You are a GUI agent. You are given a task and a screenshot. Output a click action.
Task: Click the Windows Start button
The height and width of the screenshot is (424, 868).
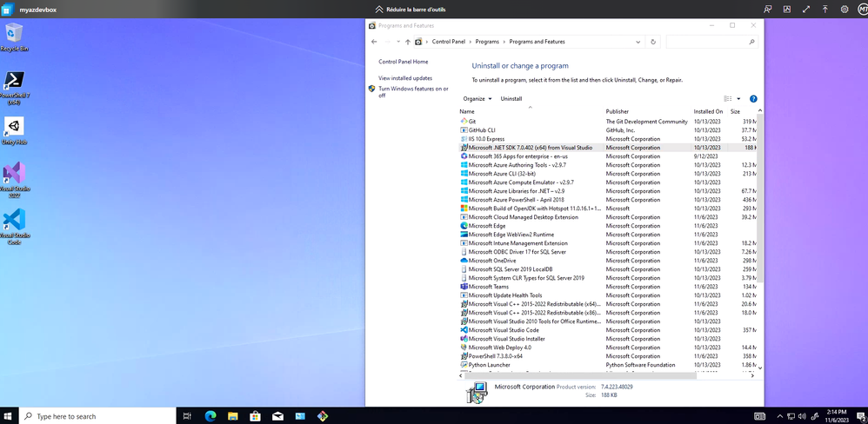tap(9, 415)
